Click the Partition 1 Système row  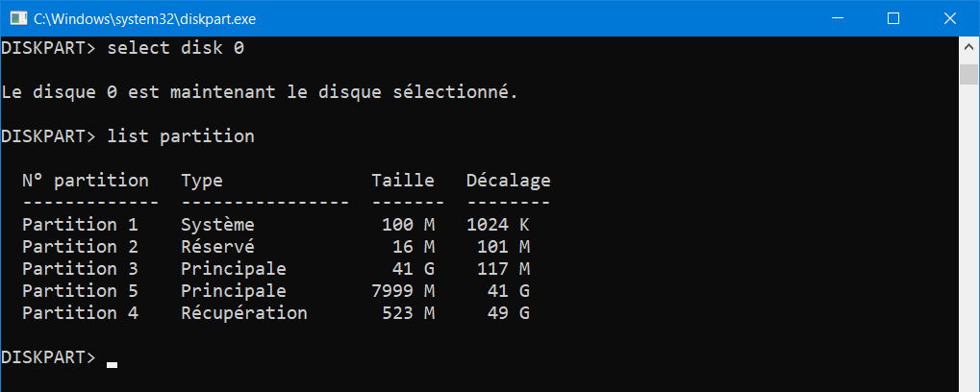point(276,225)
